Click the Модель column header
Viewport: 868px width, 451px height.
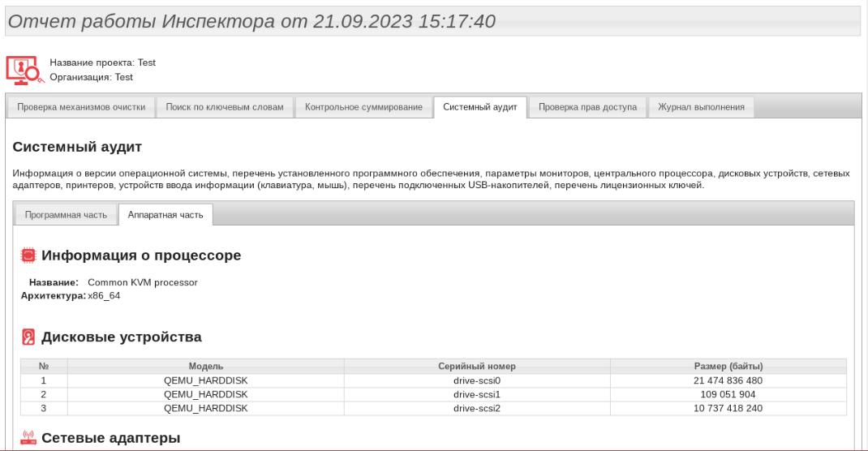pos(205,366)
